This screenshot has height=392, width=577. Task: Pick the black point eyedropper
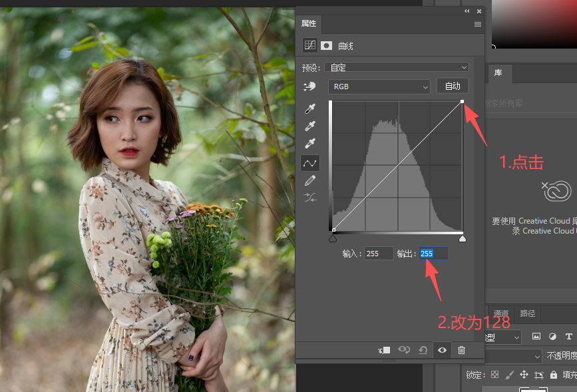tap(310, 108)
